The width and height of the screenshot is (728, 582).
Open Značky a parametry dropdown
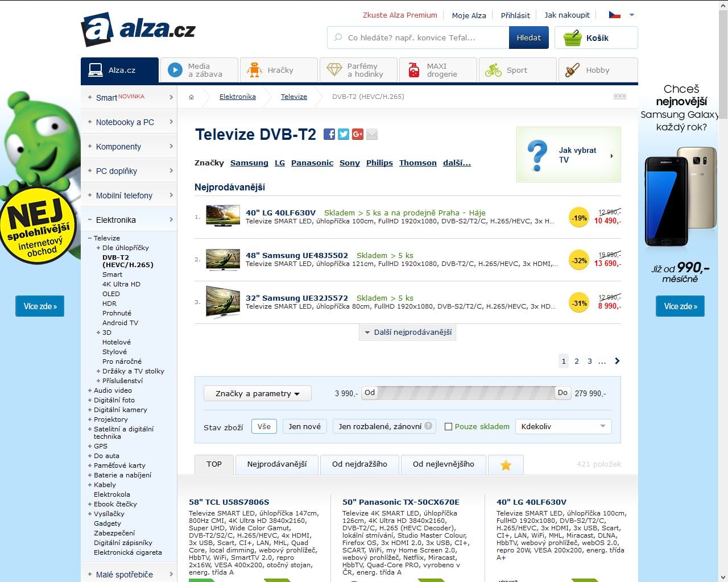257,393
